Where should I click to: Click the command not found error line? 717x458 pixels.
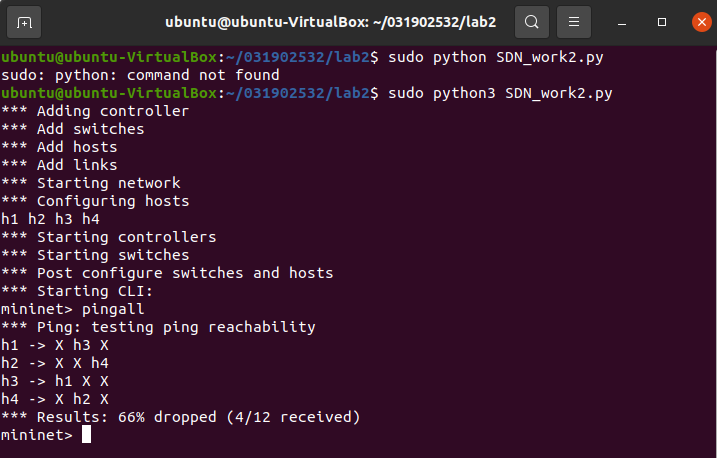click(140, 75)
